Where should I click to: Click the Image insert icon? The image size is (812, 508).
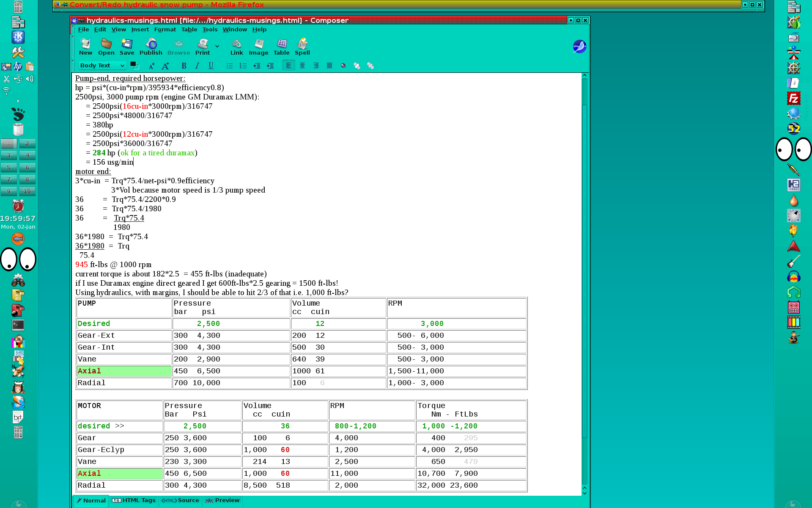[x=258, y=47]
